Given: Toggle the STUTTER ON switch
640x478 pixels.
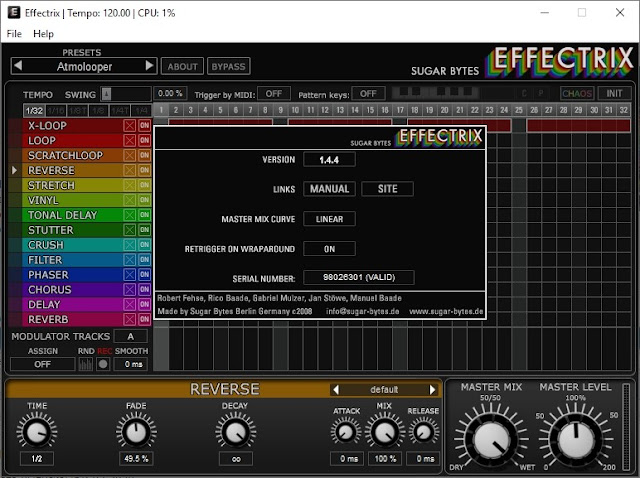Looking at the screenshot, I should pos(144,230).
